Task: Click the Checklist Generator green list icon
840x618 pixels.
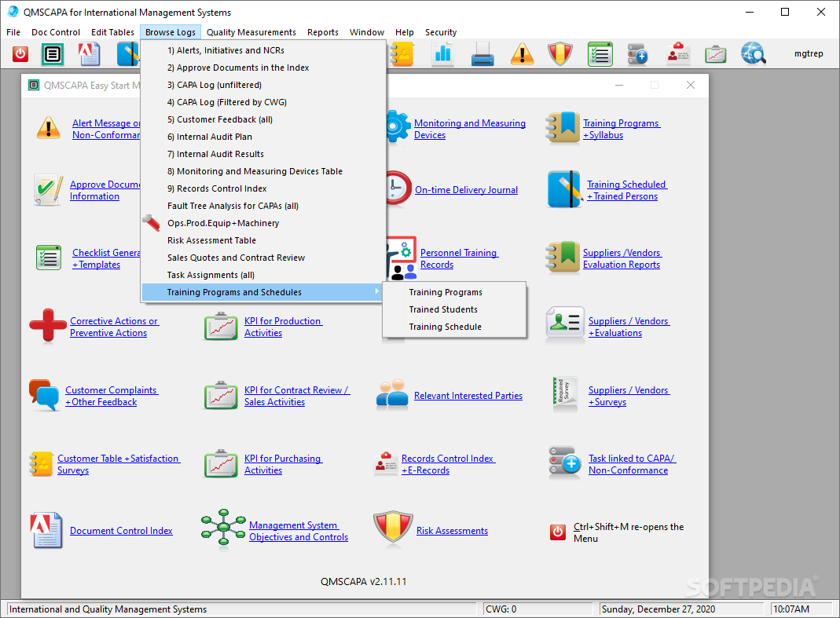Action: coord(49,258)
